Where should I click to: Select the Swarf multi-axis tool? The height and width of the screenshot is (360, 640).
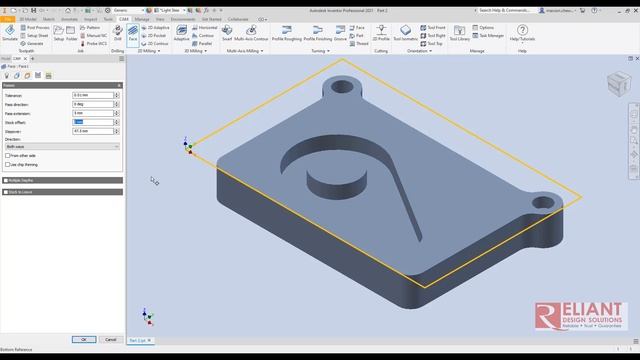227,33
